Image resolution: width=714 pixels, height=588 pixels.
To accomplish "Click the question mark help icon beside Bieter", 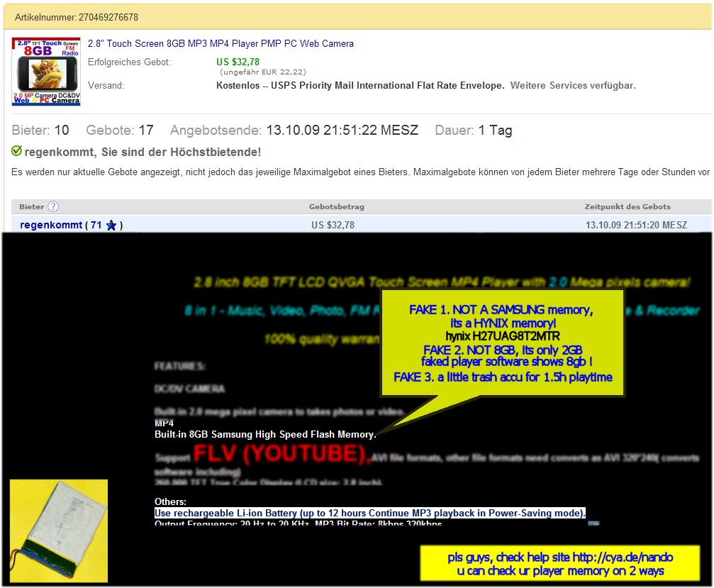I will [x=53, y=207].
